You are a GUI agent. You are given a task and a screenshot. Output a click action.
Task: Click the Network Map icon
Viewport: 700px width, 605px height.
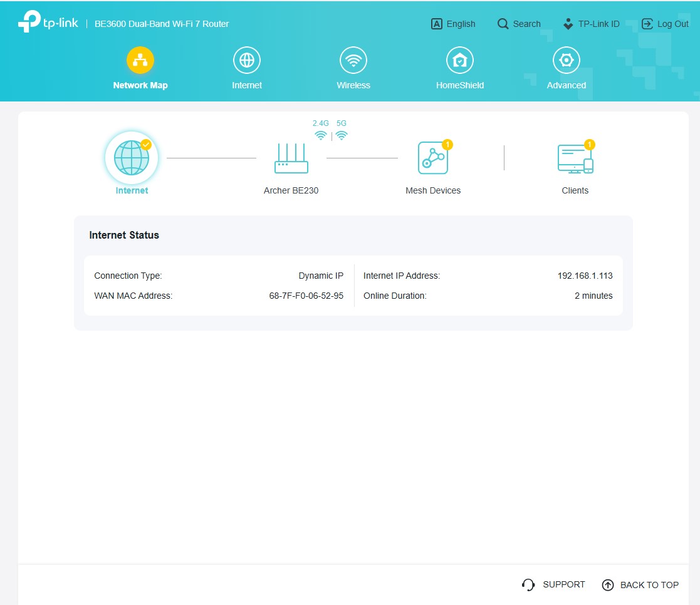(x=140, y=61)
